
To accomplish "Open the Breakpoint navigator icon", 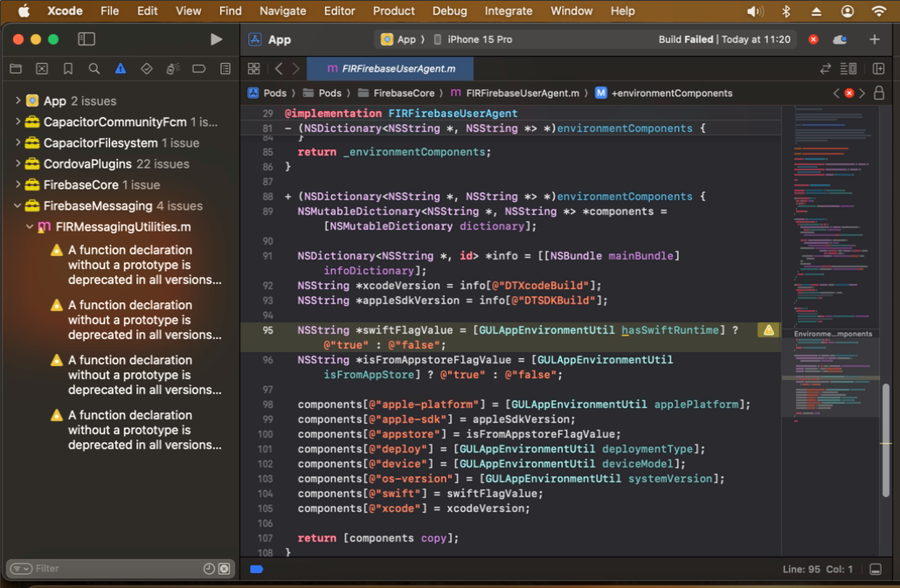I will [198, 69].
